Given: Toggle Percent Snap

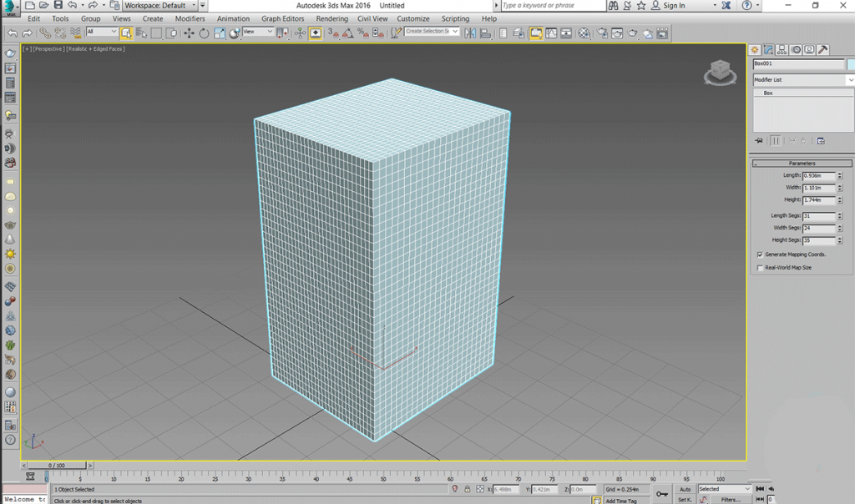Looking at the screenshot, I should tap(362, 33).
